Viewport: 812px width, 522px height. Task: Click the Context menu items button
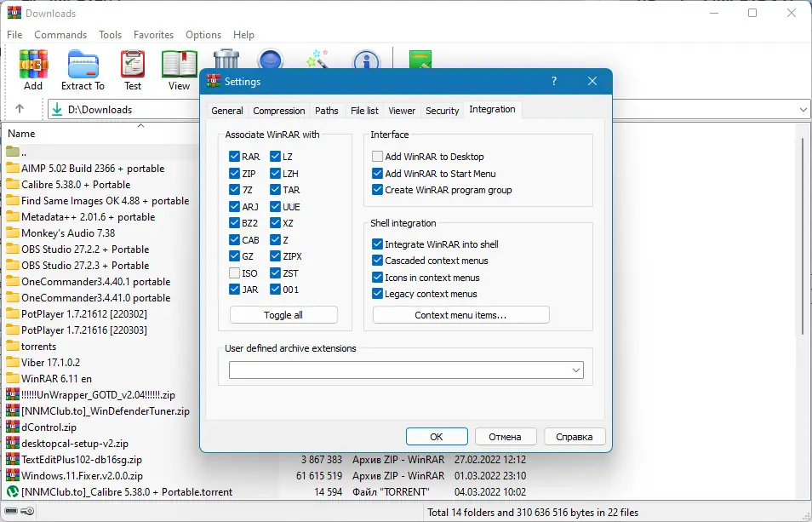click(x=460, y=315)
